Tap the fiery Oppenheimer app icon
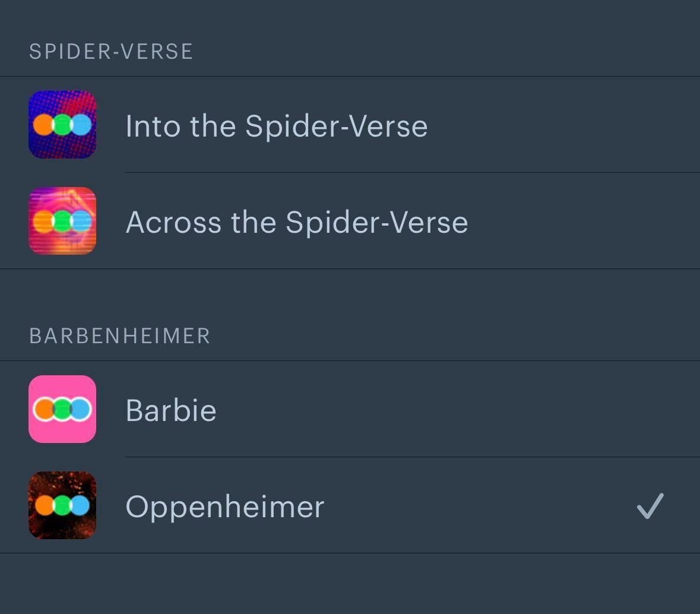This screenshot has width=700, height=614. pyautogui.click(x=62, y=505)
